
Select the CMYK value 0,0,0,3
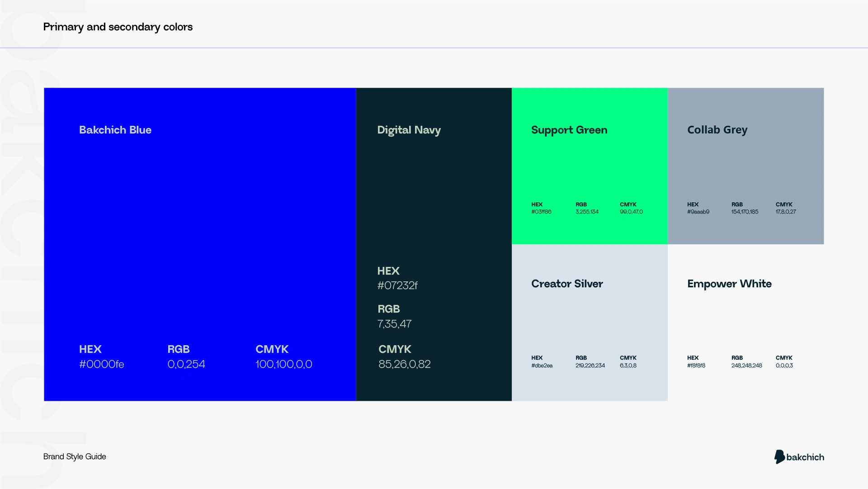784,366
